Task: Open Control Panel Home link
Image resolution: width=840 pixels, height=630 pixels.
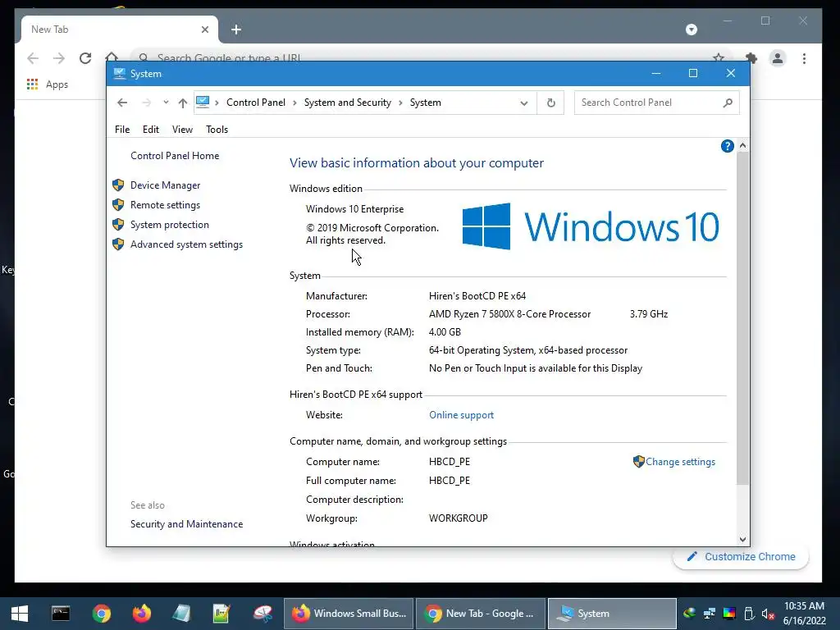Action: pyautogui.click(x=175, y=156)
